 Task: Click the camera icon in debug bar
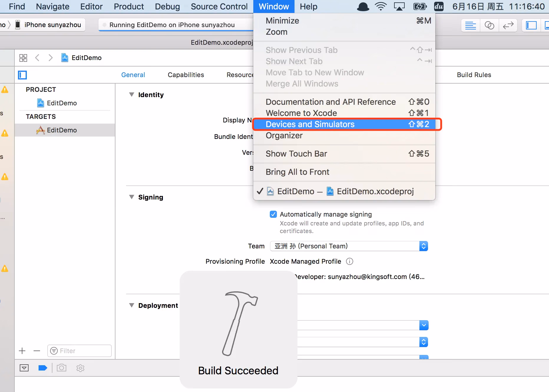(62, 368)
